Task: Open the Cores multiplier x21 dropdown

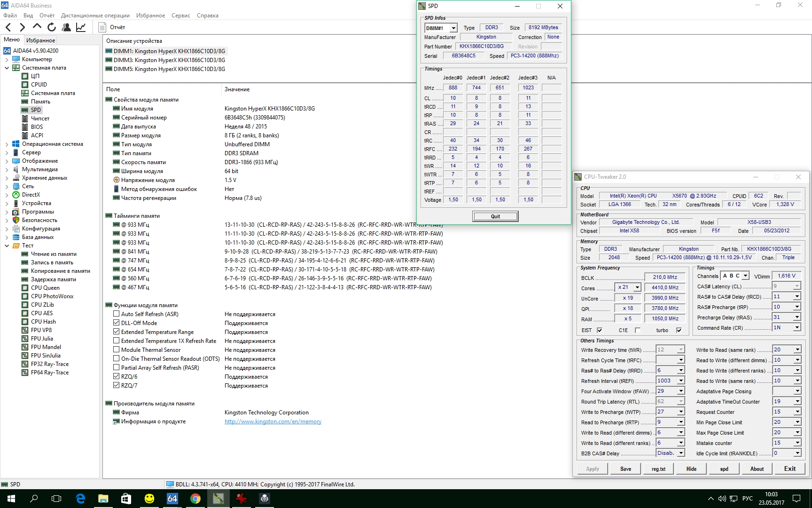Action: click(x=637, y=287)
